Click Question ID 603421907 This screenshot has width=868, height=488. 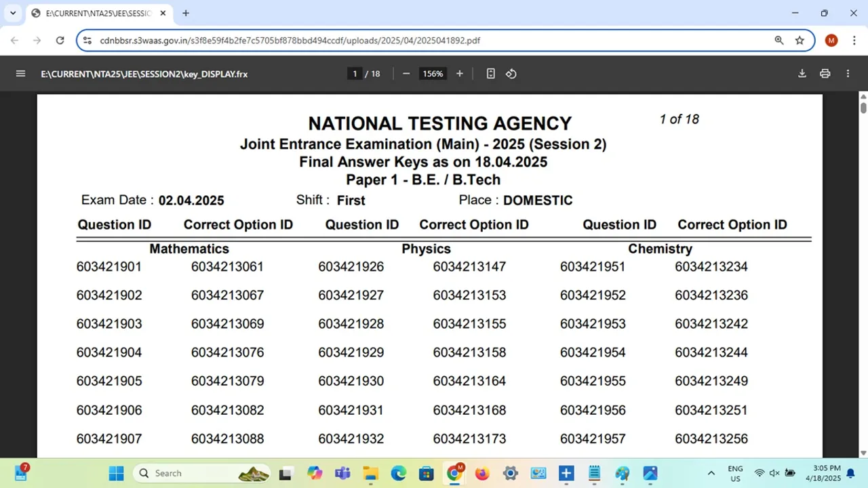[109, 439]
